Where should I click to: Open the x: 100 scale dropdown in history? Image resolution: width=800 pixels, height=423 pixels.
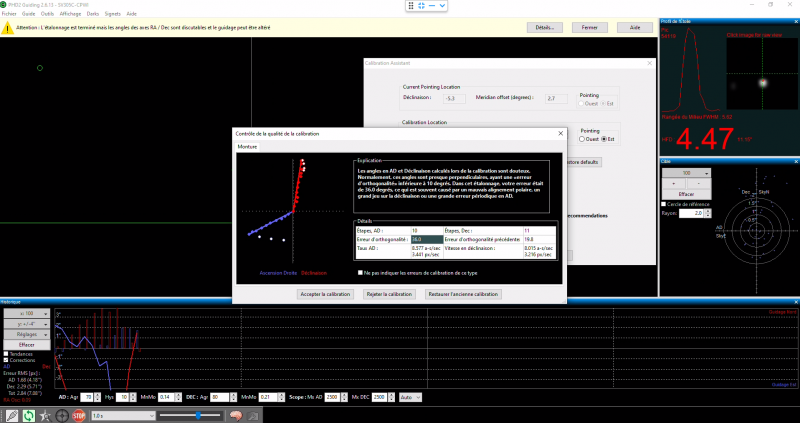[27, 313]
